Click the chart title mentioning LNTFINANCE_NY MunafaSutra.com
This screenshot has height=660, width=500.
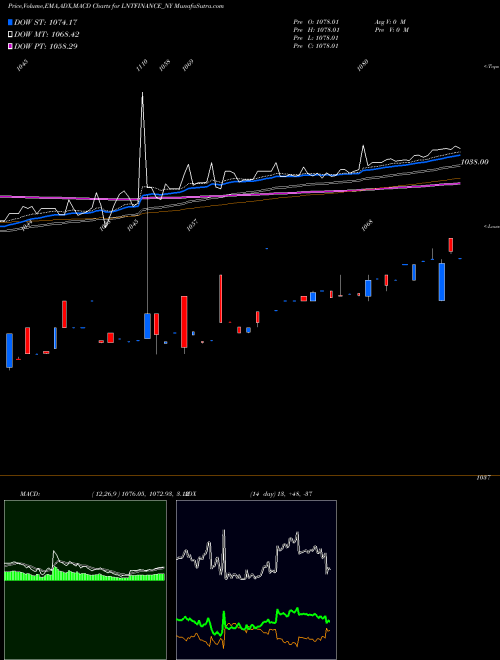(x=116, y=6)
